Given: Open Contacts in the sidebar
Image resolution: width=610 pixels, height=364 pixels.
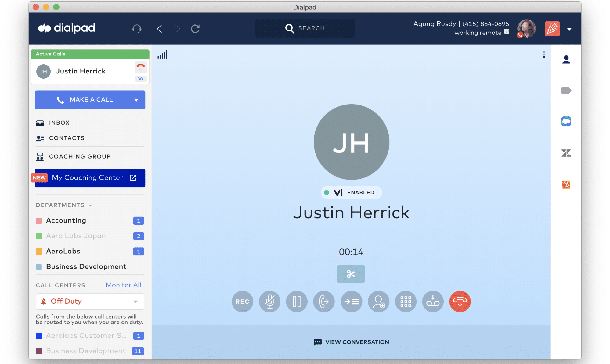Looking at the screenshot, I should pyautogui.click(x=67, y=138).
